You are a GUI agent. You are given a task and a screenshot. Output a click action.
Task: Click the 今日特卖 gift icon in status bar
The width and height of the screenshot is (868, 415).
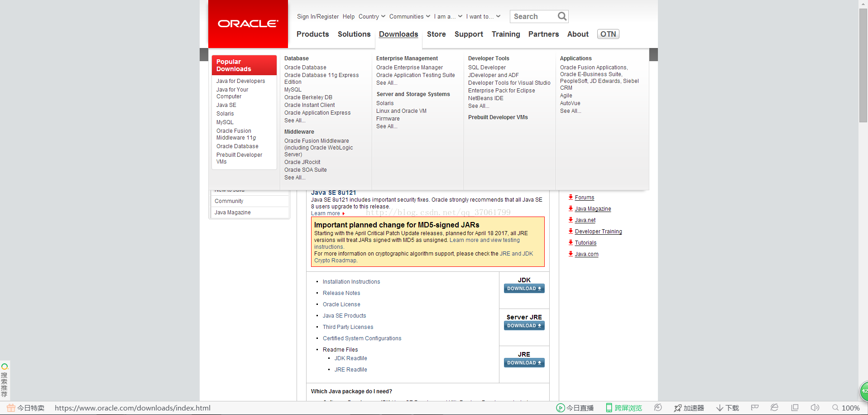tap(11, 408)
